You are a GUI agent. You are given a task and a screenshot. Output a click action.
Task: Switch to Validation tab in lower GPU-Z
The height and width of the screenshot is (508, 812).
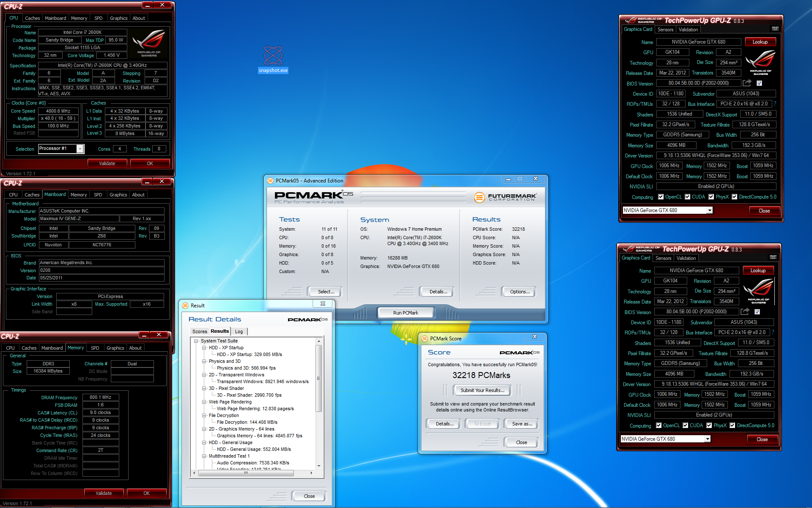click(686, 258)
